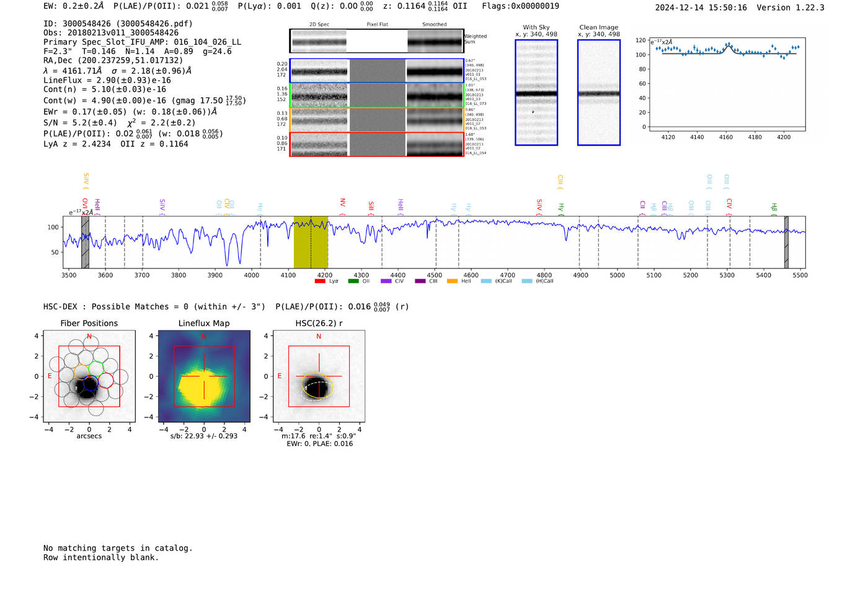This screenshot has width=868, height=591.
Task: Open the With Sky image cutout
Action: coord(536,92)
